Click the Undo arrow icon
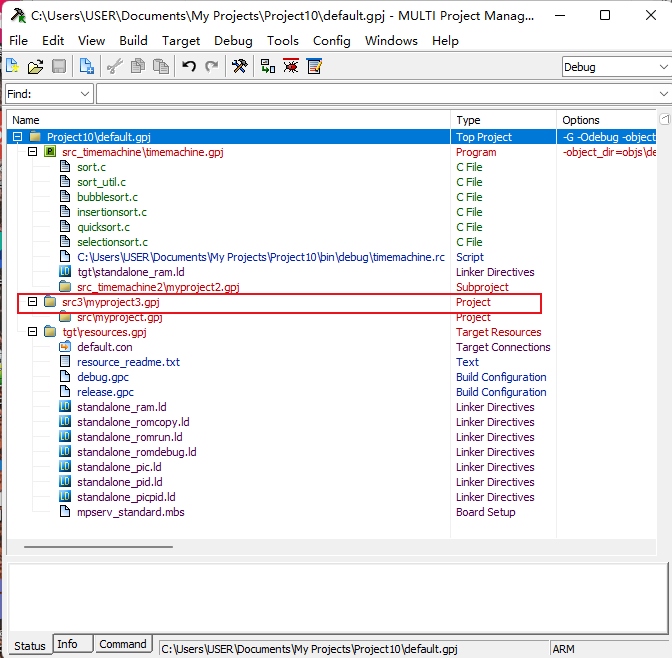Screen dimensions: 672x658 pyautogui.click(x=189, y=67)
